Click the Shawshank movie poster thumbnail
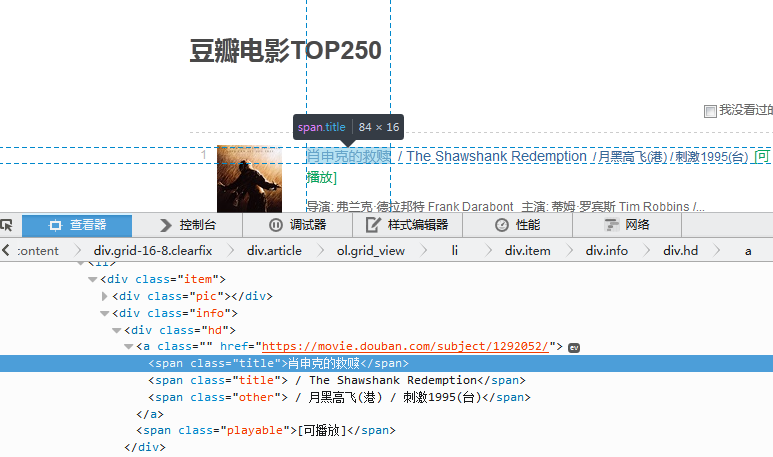 (249, 178)
